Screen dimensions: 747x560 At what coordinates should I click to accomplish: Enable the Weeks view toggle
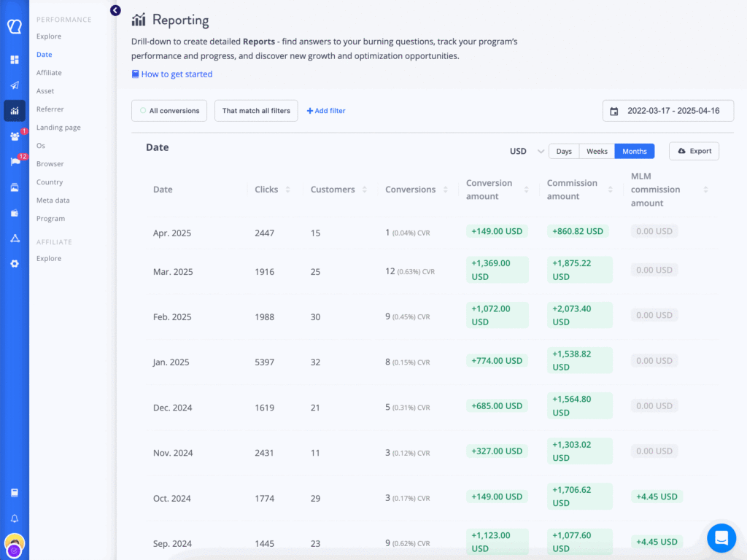(x=597, y=151)
